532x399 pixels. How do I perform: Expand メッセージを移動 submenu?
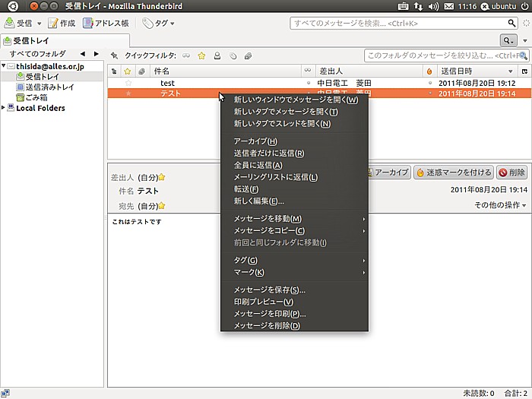[295, 219]
